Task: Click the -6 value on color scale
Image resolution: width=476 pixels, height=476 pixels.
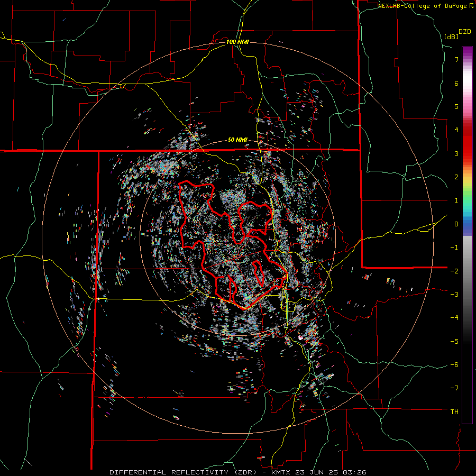Action: [454, 365]
